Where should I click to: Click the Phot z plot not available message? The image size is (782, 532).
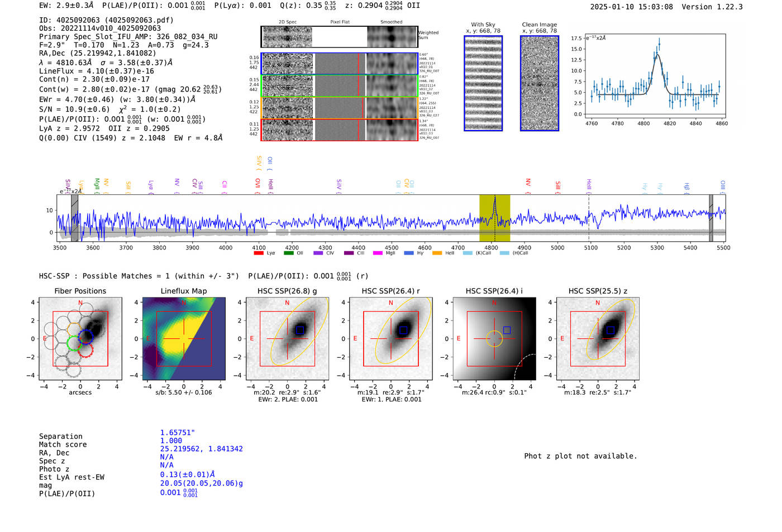pos(580,456)
